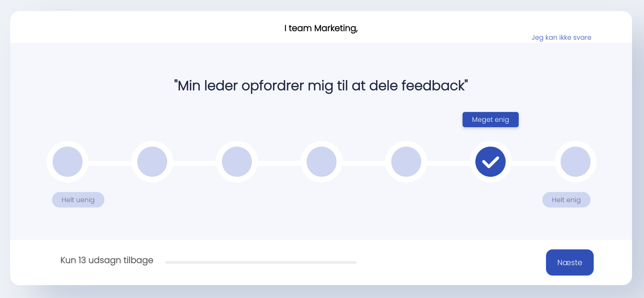Click the "Min leder opfordrer mig" statement text
The image size is (644, 298).
[x=321, y=86]
